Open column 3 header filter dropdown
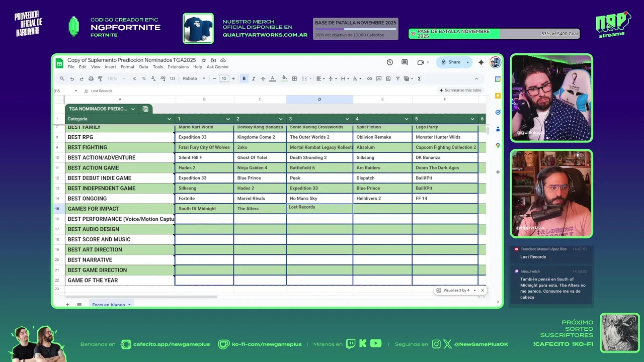This screenshot has height=362, width=644. point(348,119)
